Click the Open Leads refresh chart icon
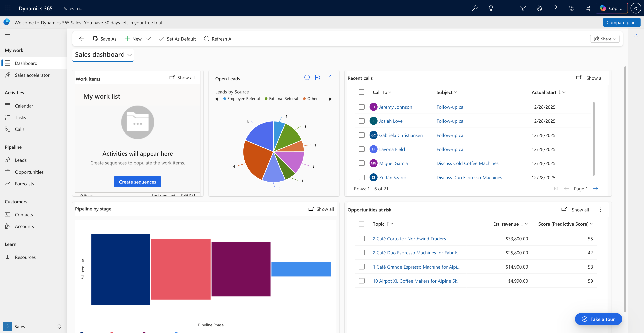The height and width of the screenshot is (333, 644). (307, 77)
